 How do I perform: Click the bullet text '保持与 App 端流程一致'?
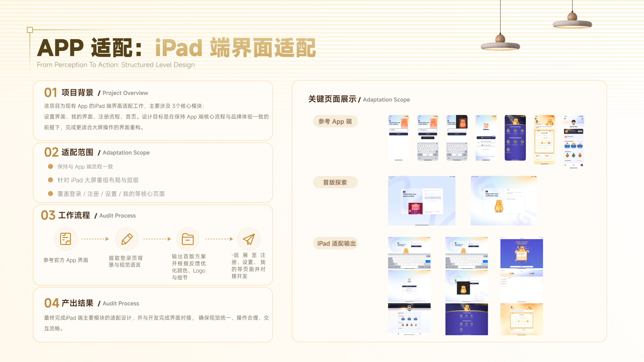pos(85,167)
